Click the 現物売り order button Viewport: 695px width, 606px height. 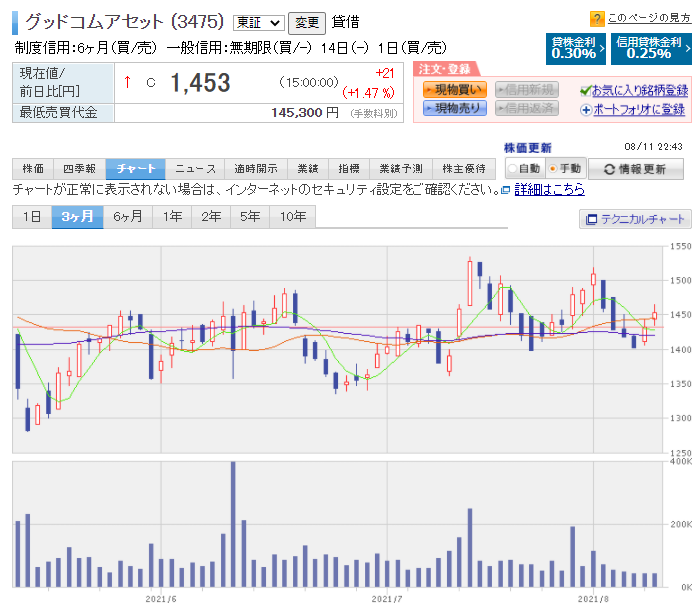coord(455,108)
